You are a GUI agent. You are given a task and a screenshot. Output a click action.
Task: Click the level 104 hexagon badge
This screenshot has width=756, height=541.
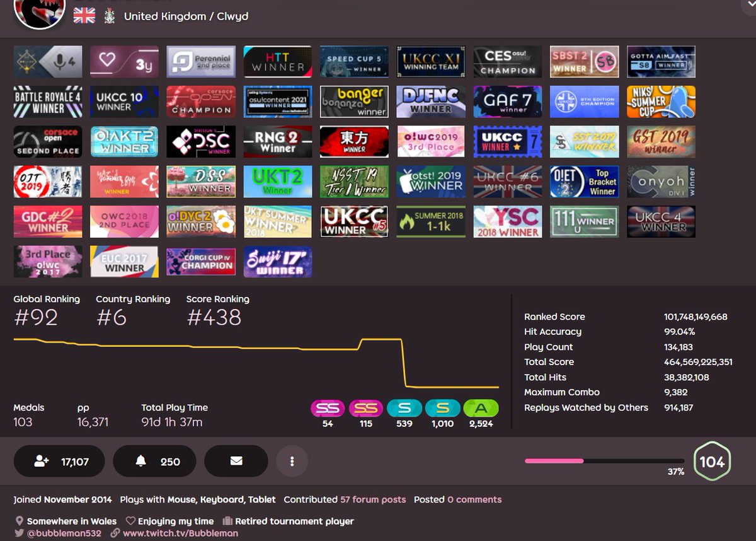pos(712,462)
